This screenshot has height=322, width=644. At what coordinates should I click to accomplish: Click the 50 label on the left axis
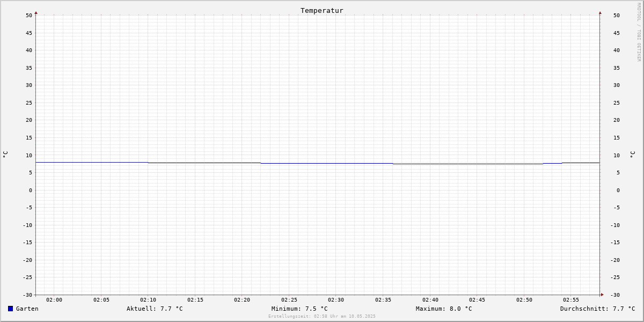pyautogui.click(x=29, y=15)
